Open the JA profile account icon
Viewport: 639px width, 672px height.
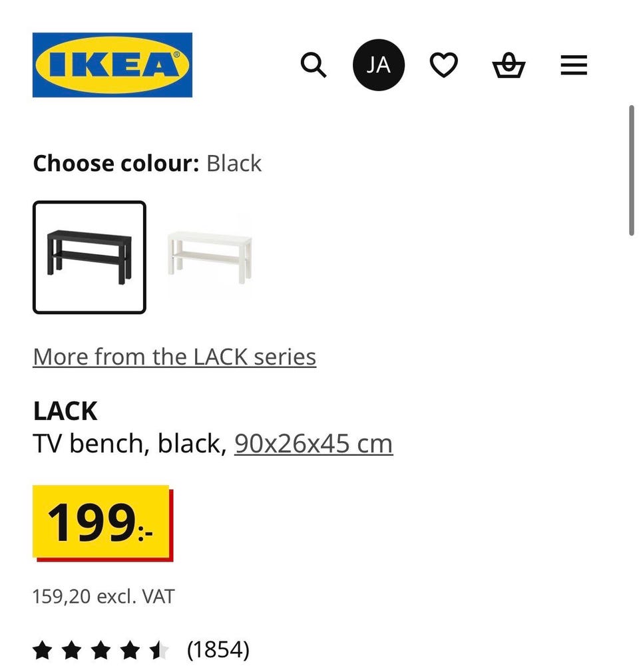(x=378, y=65)
